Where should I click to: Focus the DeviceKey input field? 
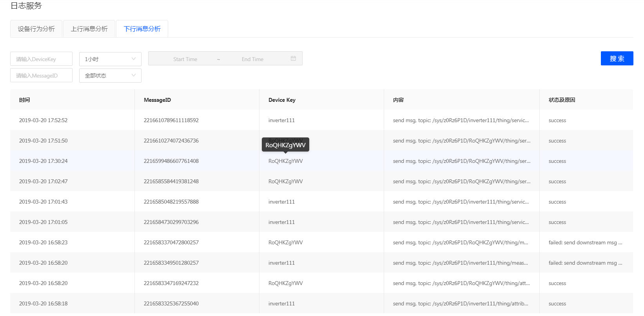(x=41, y=59)
